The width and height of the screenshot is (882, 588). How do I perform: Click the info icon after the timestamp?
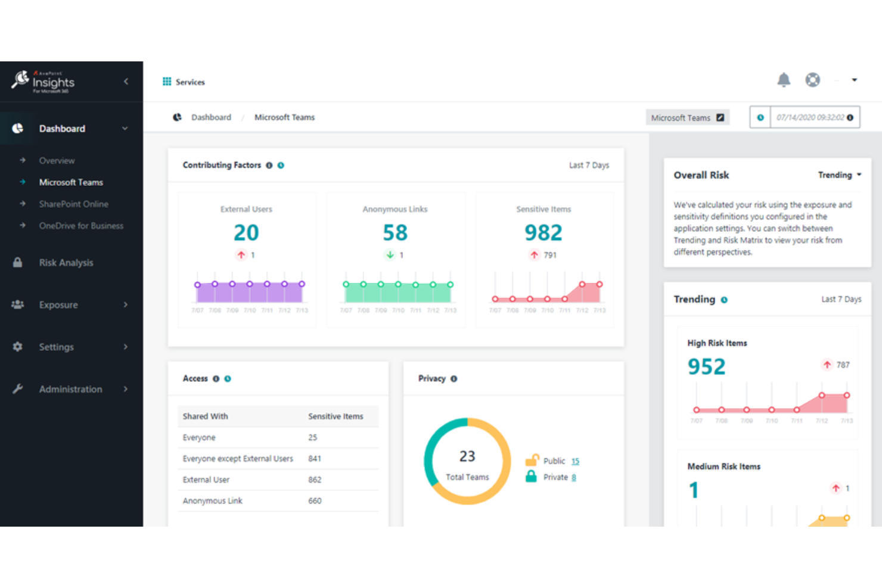click(x=850, y=117)
